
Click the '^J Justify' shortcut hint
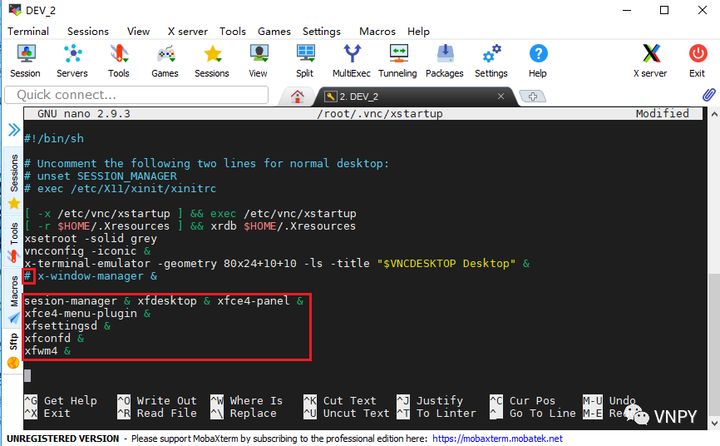(x=430, y=401)
